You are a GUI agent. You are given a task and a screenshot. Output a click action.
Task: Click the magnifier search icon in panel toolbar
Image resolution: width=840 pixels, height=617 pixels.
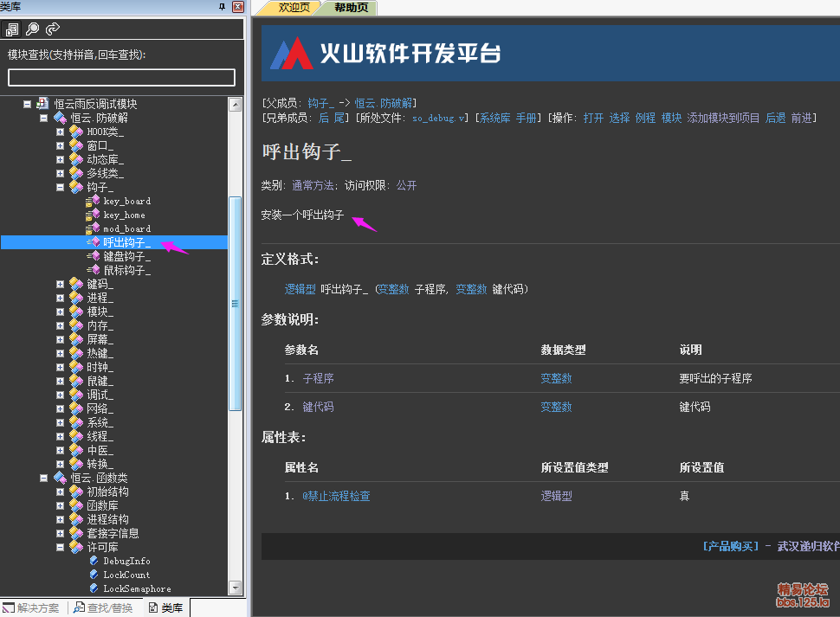point(32,29)
